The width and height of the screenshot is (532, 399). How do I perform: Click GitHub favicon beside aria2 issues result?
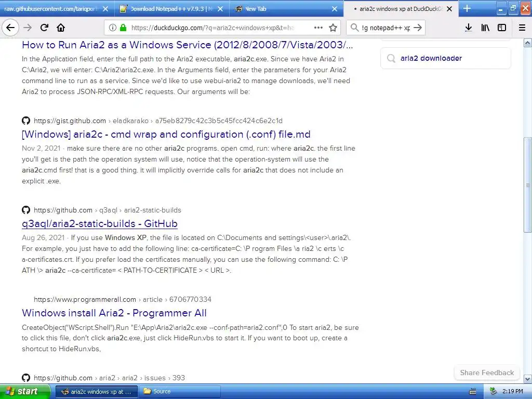pos(26,378)
